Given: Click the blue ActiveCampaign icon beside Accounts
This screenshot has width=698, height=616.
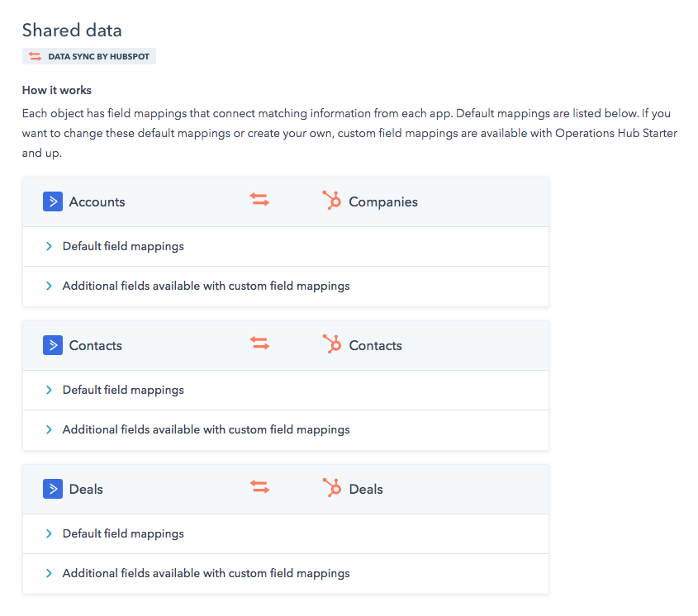Looking at the screenshot, I should pos(53,201).
